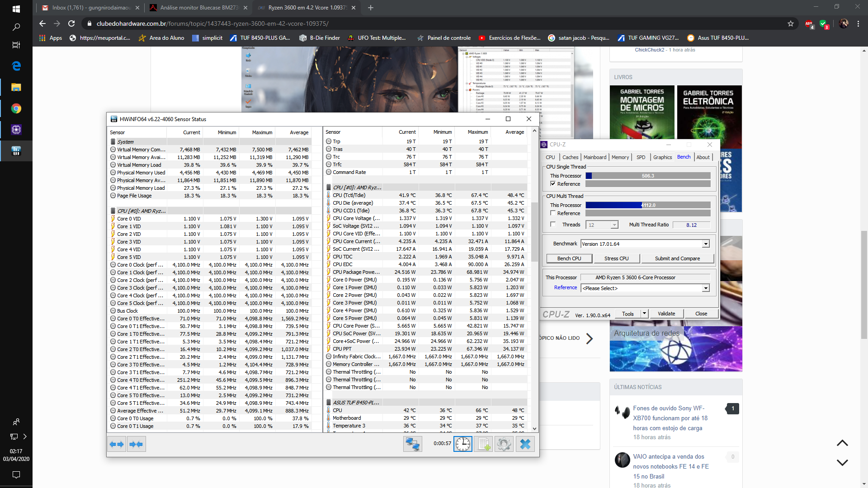Click the Stress CPU button

pos(617,258)
